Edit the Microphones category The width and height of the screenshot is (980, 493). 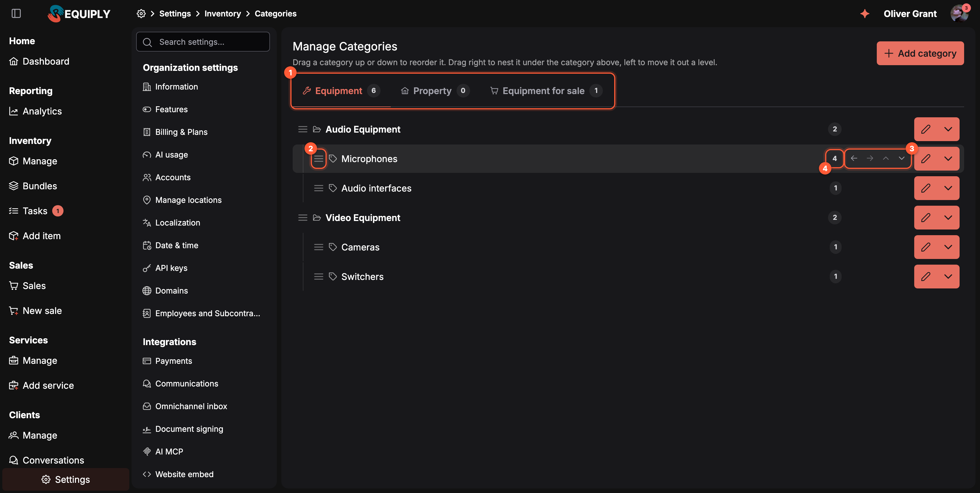926,158
